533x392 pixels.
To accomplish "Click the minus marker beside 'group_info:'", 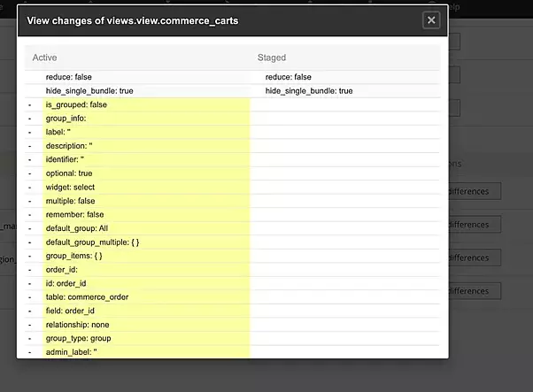I will click(29, 118).
